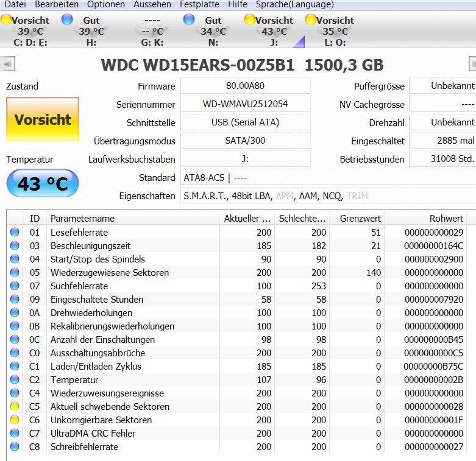
Task: Click status orb of Start/Stop des Spindels row
Action: (x=15, y=259)
